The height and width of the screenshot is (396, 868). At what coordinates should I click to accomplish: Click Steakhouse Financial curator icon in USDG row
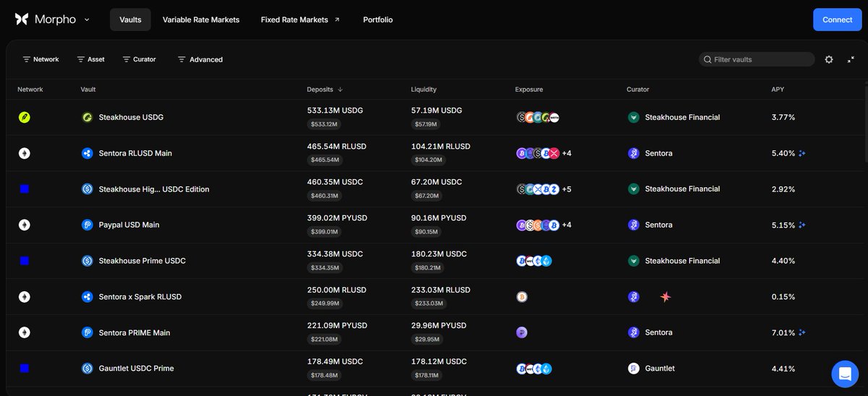[634, 117]
